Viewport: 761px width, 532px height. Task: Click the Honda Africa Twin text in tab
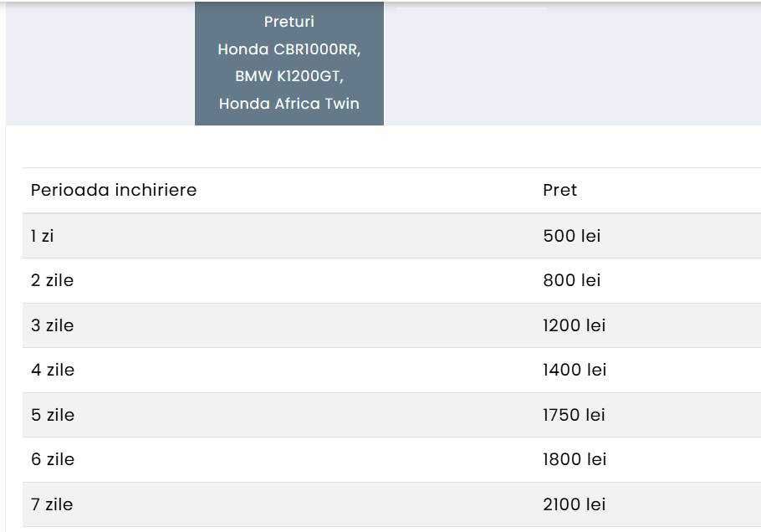click(289, 104)
